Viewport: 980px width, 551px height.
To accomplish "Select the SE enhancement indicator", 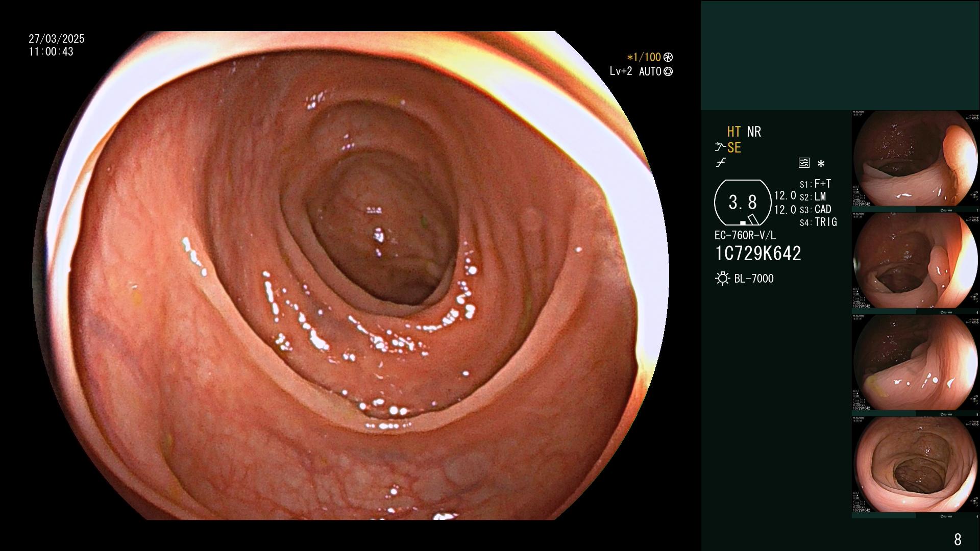I will [x=734, y=147].
